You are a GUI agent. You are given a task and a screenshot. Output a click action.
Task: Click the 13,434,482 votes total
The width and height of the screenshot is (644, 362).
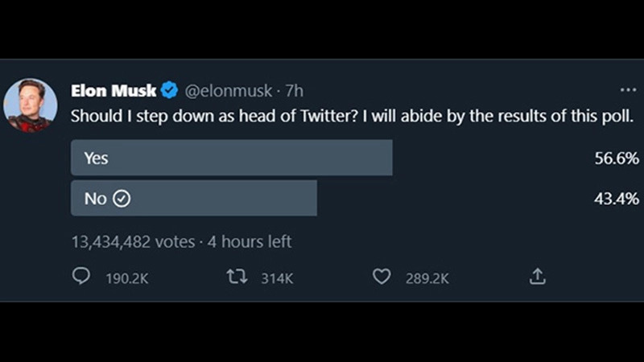coord(133,241)
